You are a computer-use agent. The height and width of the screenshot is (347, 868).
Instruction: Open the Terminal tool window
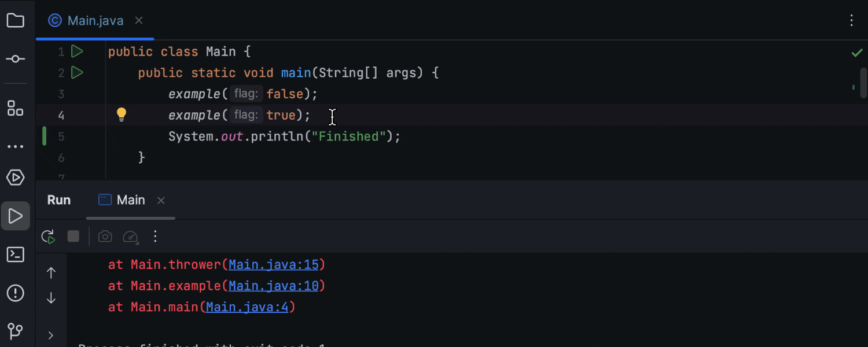click(x=16, y=254)
